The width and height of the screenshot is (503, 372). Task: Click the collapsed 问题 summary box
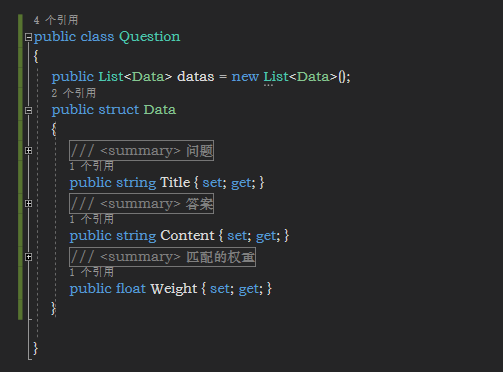point(141,151)
